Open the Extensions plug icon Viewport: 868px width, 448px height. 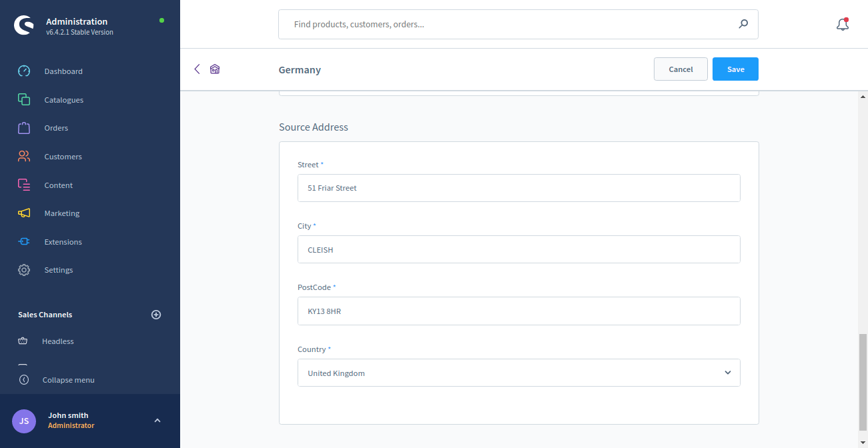24,241
